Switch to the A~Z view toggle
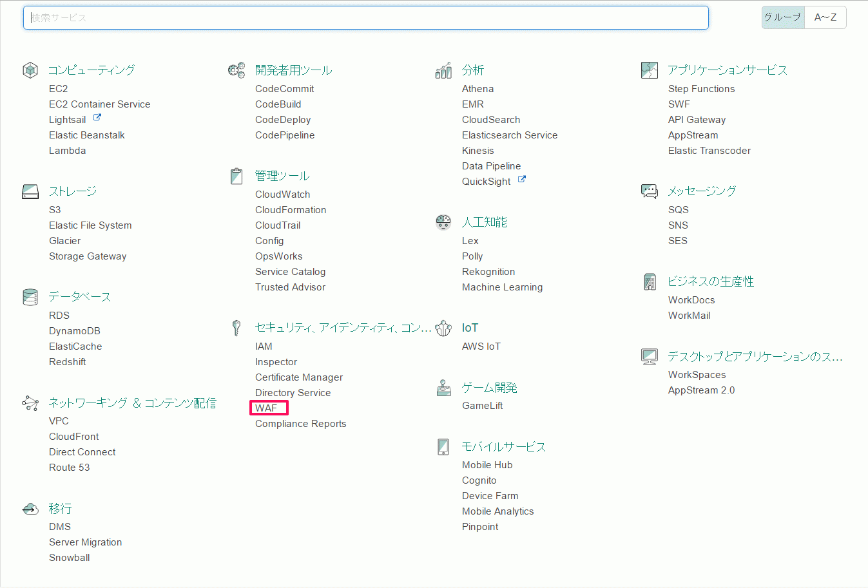The image size is (868, 588). (x=825, y=17)
